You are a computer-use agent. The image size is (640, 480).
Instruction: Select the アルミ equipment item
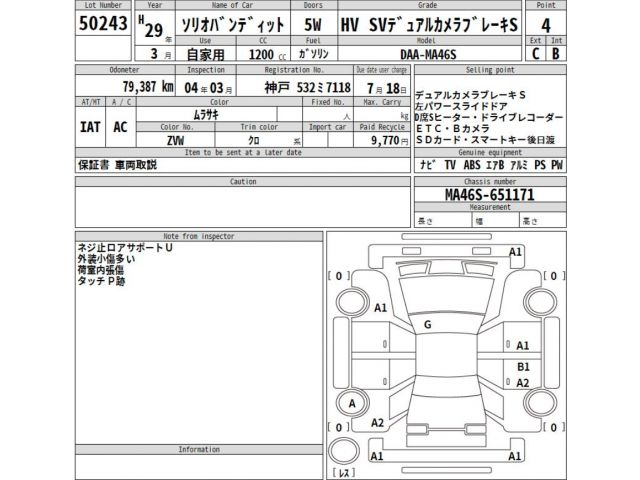coord(518,165)
